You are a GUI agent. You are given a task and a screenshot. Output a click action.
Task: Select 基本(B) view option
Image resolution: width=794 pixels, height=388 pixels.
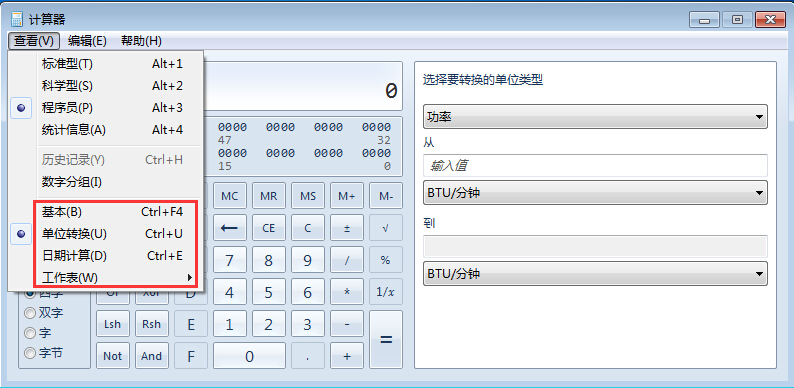(x=106, y=212)
